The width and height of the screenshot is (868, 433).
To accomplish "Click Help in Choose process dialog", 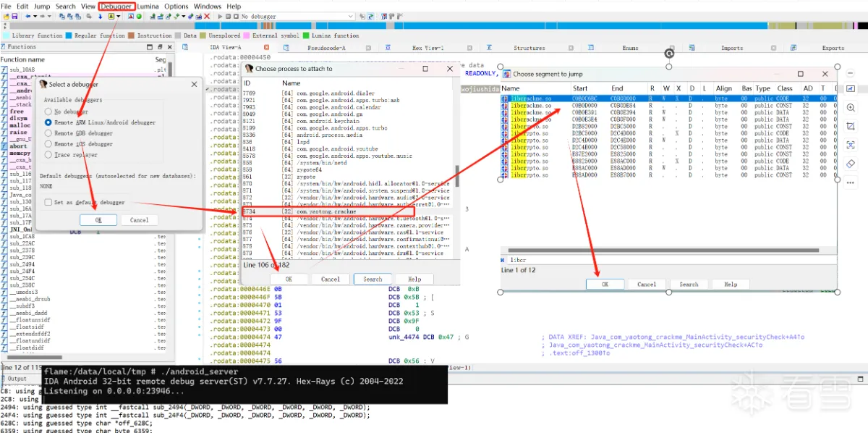I will (414, 279).
